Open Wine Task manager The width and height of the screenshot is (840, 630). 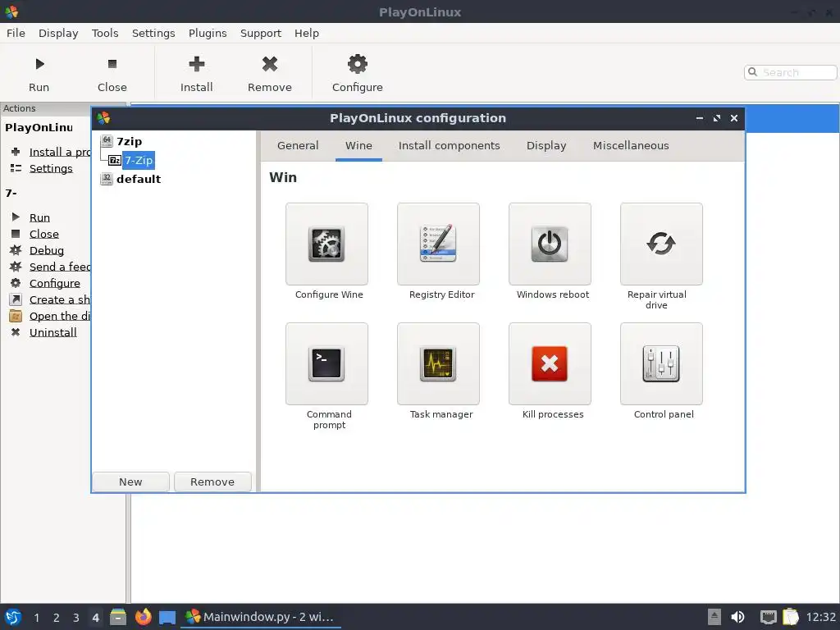438,363
